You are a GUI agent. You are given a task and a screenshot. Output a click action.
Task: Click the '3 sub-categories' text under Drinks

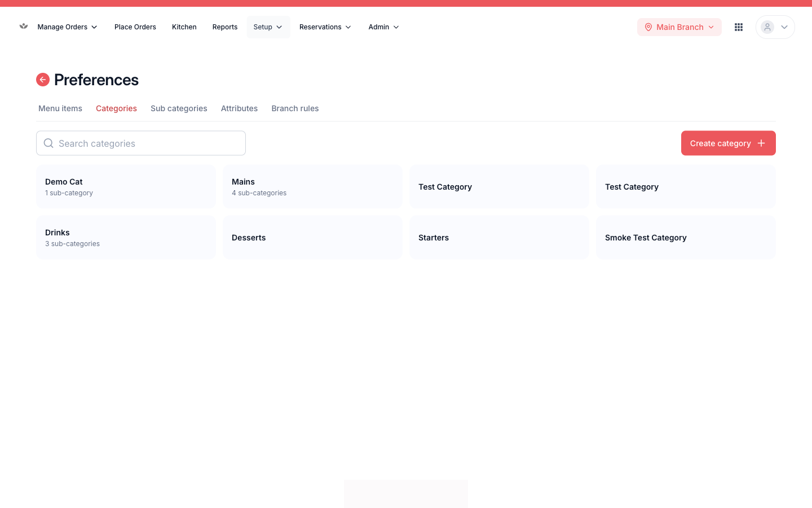tap(72, 244)
